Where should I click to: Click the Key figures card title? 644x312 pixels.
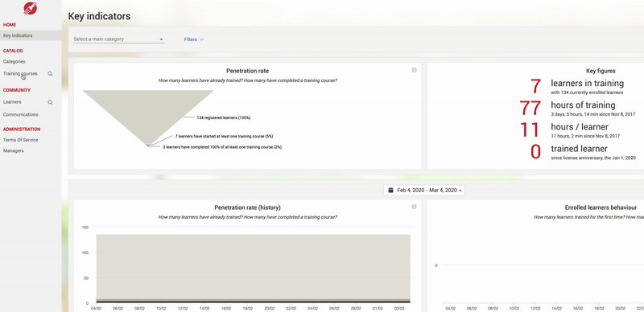601,71
